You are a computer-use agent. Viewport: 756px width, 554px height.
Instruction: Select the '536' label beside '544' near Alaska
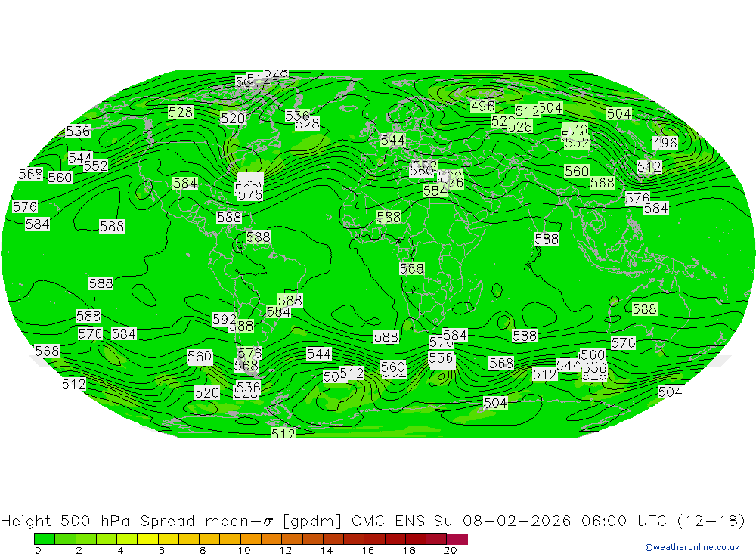[78, 132]
